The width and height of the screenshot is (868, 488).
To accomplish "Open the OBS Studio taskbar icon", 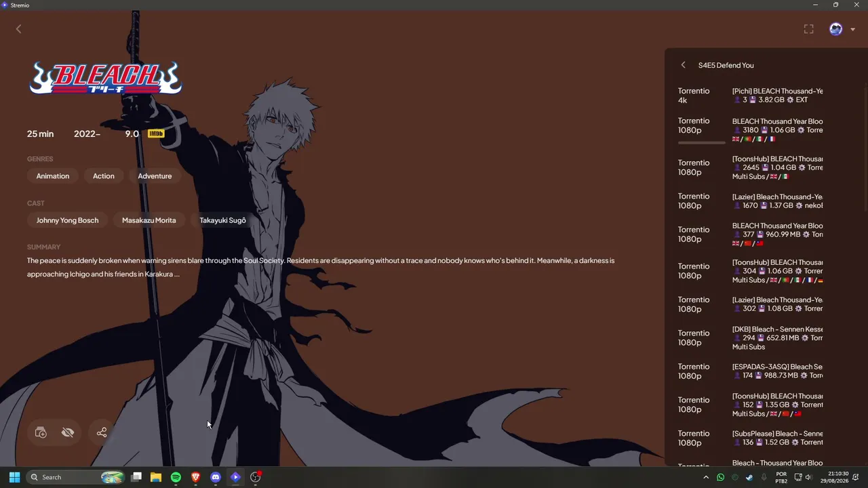I will tap(256, 477).
